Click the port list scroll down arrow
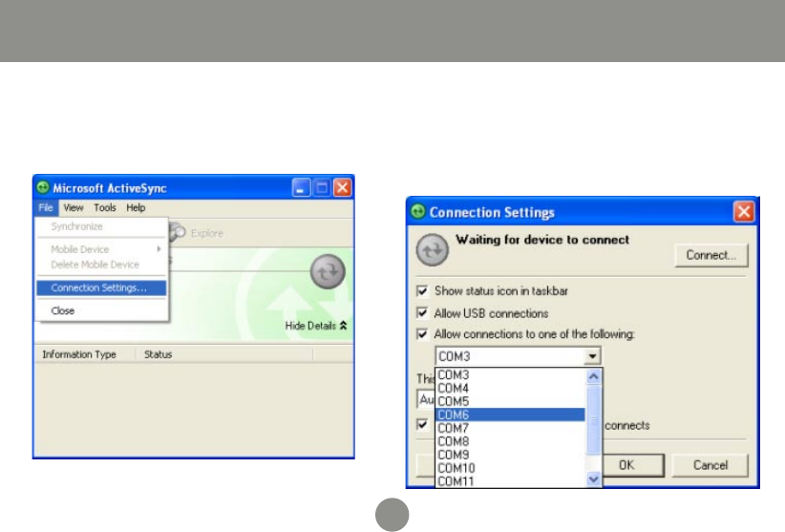Viewport: 785px width, 532px height. (x=593, y=479)
